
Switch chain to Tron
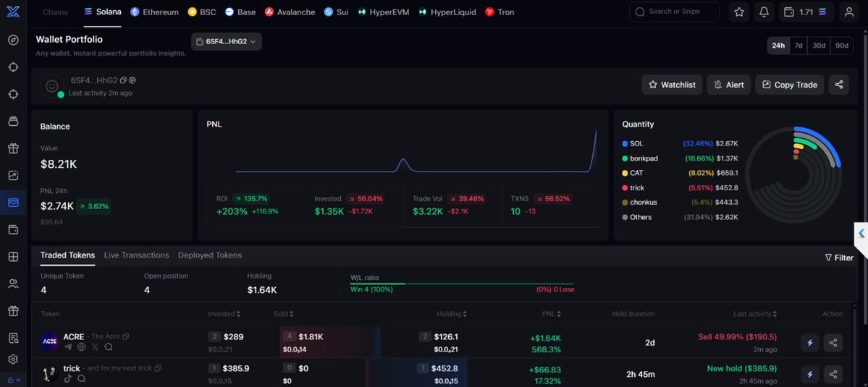[x=500, y=12]
